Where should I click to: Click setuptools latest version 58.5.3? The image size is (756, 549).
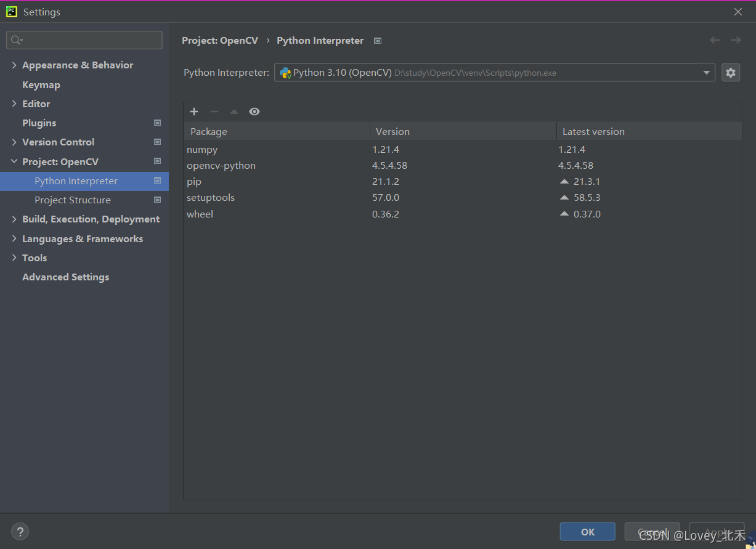pyautogui.click(x=587, y=198)
